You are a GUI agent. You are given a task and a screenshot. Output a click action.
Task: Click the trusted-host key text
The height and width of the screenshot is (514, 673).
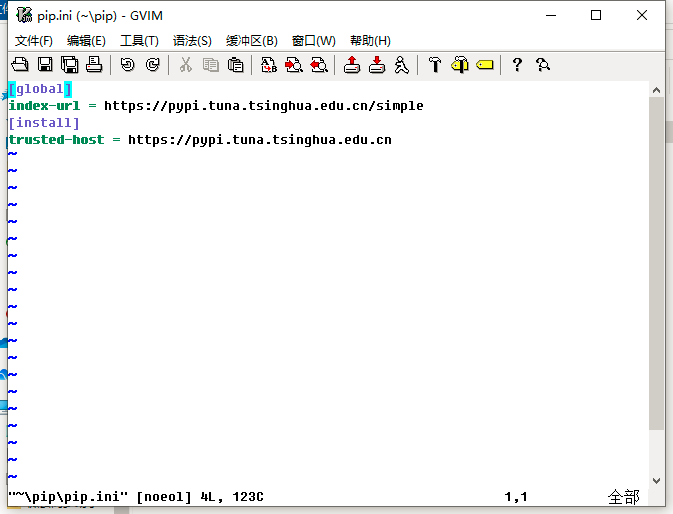(56, 140)
